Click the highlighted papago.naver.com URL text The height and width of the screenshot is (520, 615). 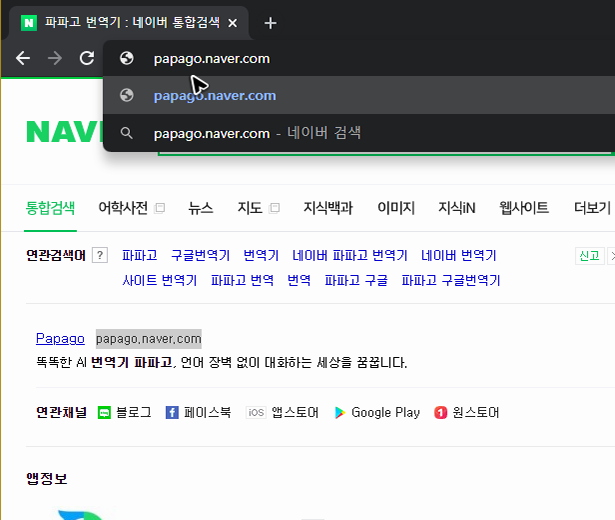[x=149, y=339]
